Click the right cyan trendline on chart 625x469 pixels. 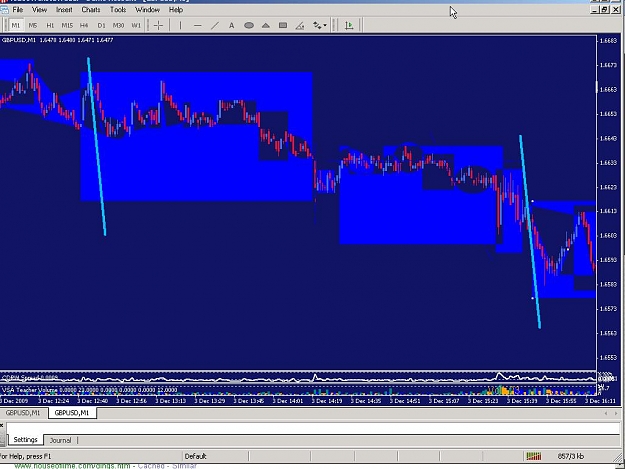530,232
